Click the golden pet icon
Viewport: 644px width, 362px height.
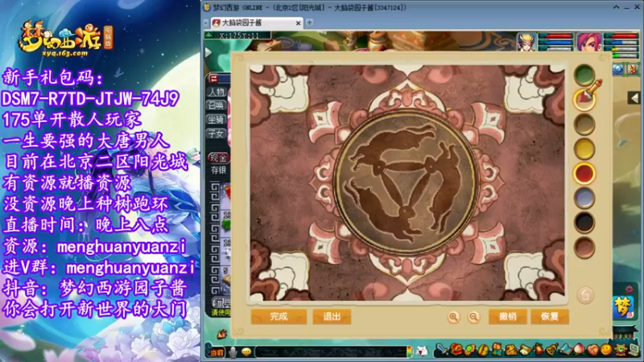click(x=511, y=350)
